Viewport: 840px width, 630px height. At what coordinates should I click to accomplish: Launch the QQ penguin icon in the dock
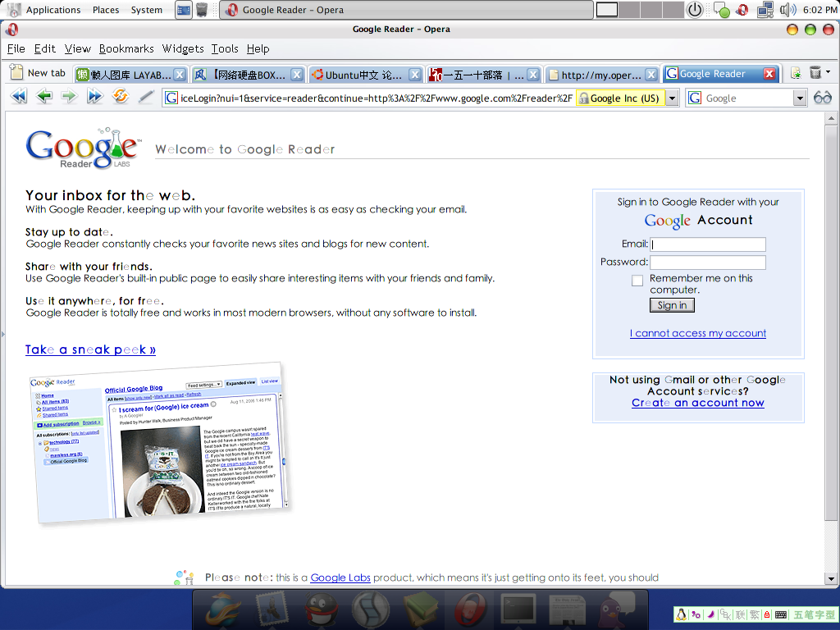pos(322,609)
